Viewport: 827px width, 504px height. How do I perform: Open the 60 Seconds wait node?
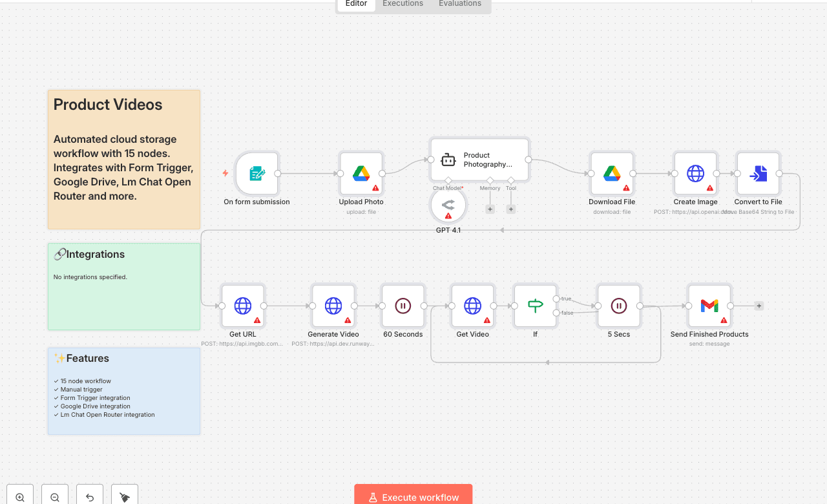tap(403, 306)
